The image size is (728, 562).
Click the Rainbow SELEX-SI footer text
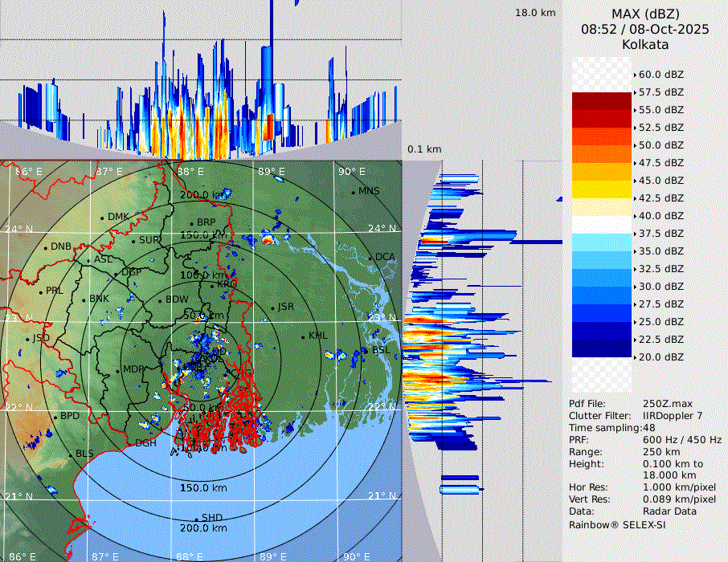click(617, 524)
